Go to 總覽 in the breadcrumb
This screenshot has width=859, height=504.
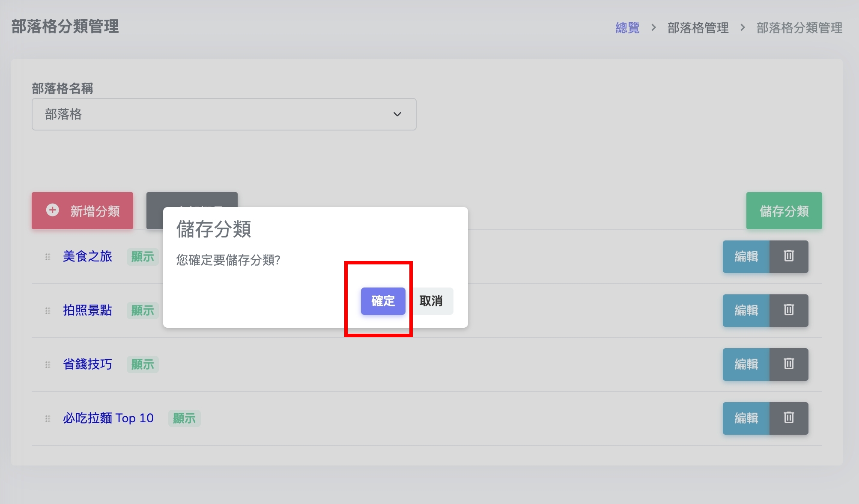click(627, 28)
